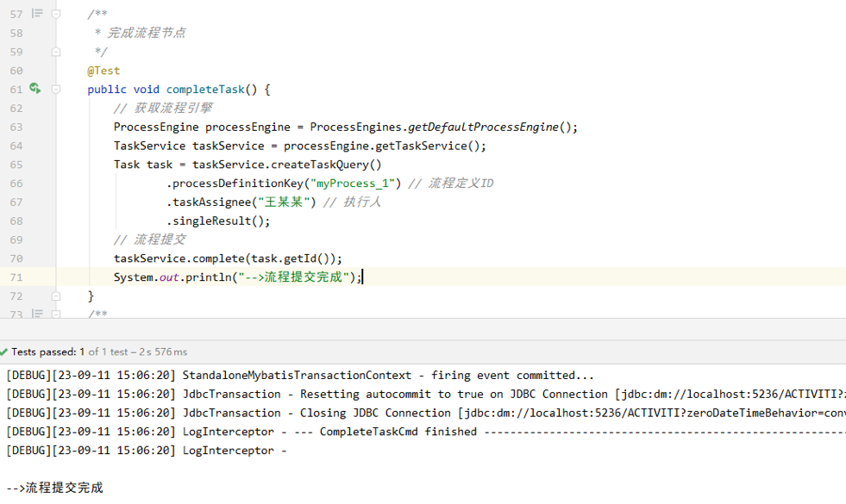Screen dimensions: 846x504
Task: Collapse the Javadoc comment starting at line 57
Action: 56,14
